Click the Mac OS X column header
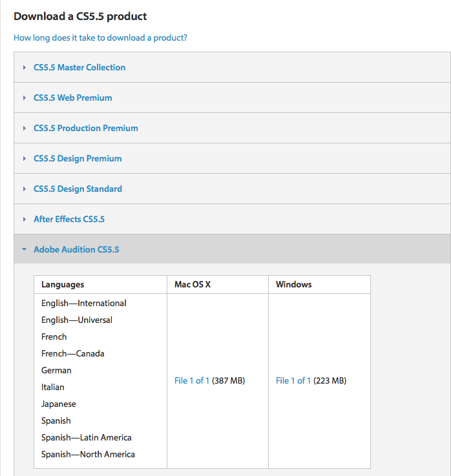 pyautogui.click(x=193, y=284)
